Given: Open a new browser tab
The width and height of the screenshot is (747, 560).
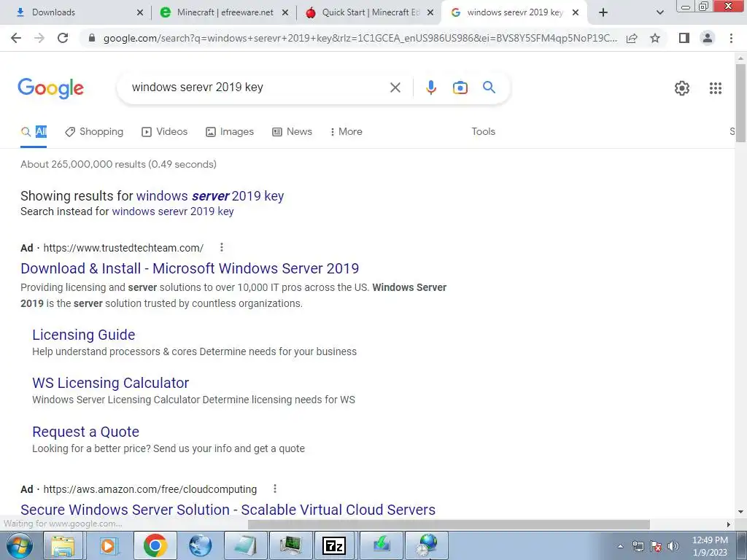Looking at the screenshot, I should coord(603,12).
